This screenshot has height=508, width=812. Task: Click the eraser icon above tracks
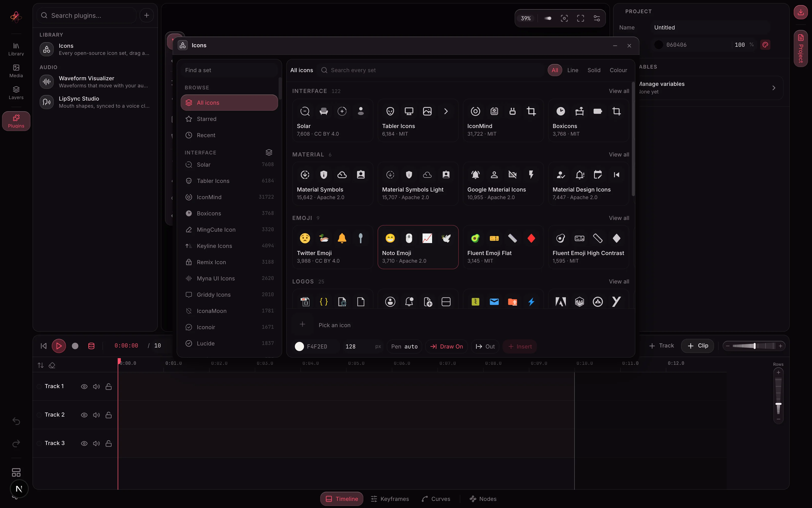pos(52,365)
